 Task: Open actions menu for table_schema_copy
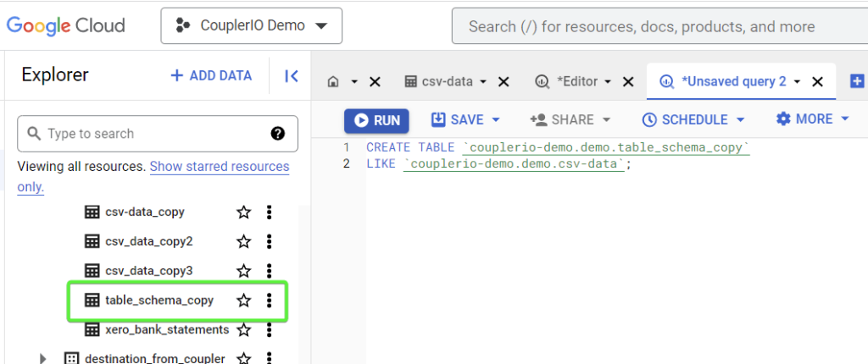click(x=269, y=301)
